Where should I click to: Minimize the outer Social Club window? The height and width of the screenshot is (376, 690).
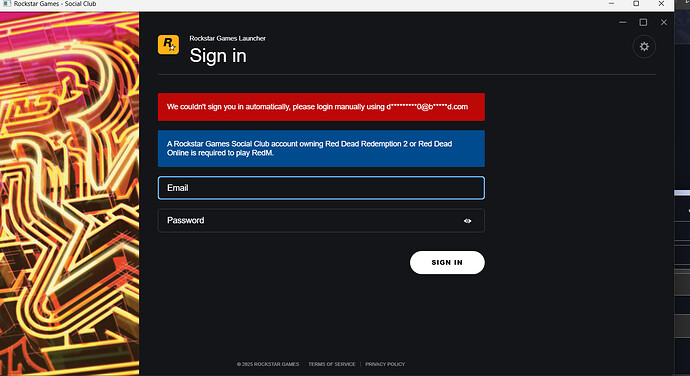click(611, 4)
